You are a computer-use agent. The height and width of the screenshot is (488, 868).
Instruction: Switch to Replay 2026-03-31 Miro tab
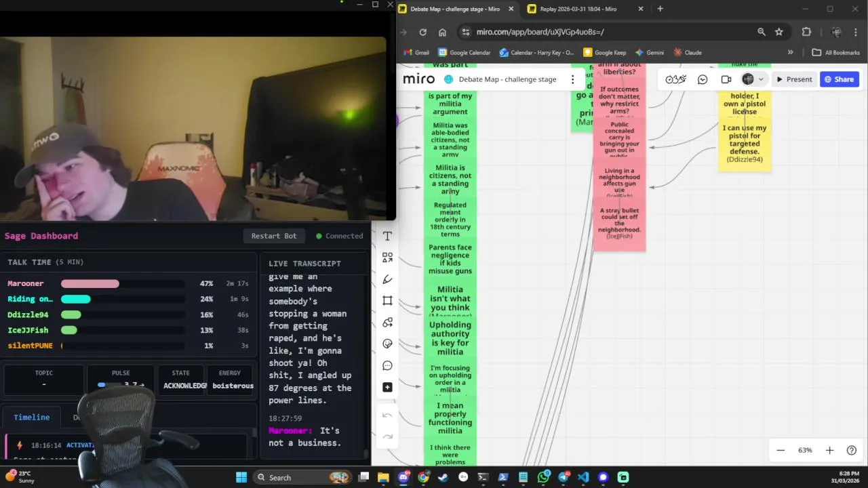point(573,9)
